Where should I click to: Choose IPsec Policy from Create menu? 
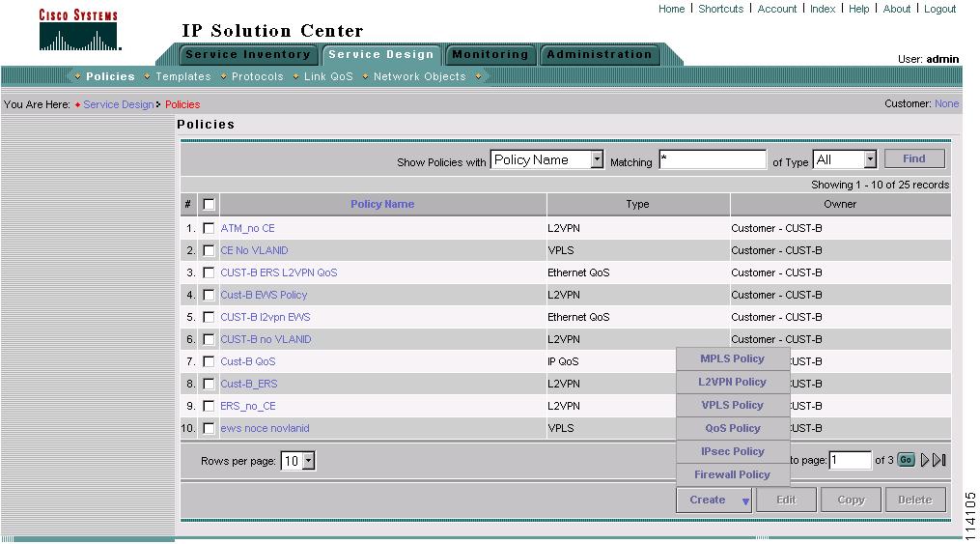click(733, 451)
